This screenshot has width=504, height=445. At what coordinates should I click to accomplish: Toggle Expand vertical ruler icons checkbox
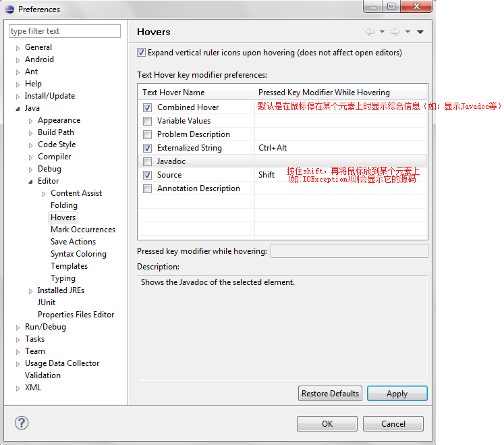click(x=141, y=53)
